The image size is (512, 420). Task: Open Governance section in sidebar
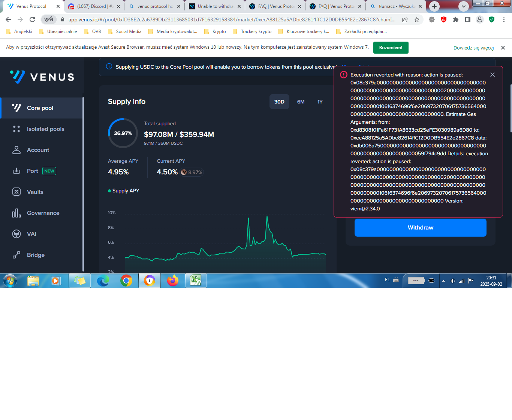pyautogui.click(x=43, y=213)
